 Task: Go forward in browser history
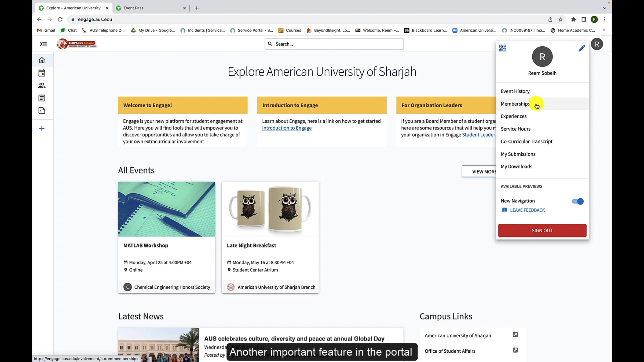[50, 19]
